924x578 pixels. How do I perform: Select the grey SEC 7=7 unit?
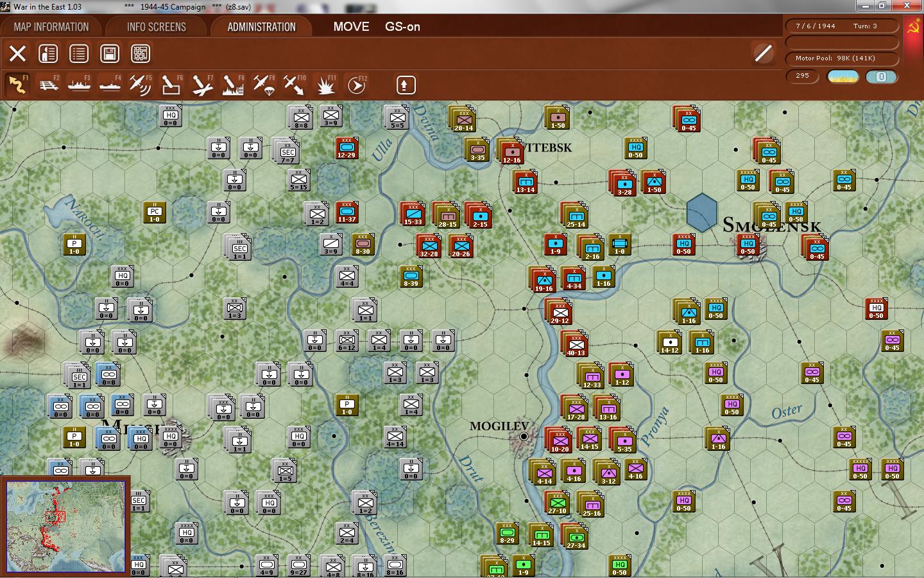[287, 152]
